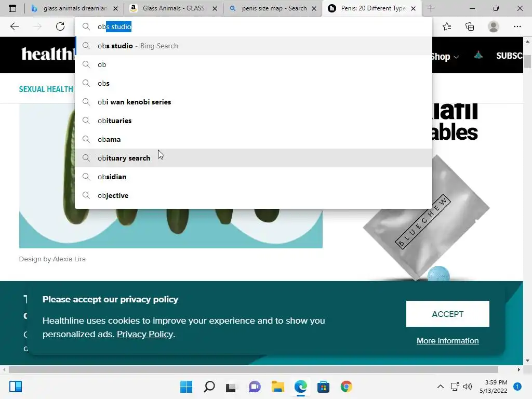Click Microsoft Edge taskbar icon
Screen dimensions: 532x399
(x=300, y=387)
